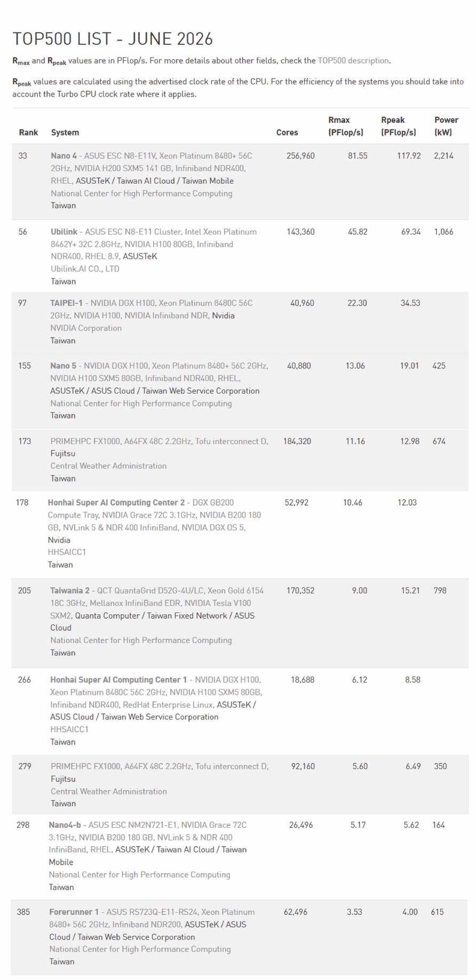Open the Nano 5 system entry
The image size is (476, 980).
[x=63, y=366]
